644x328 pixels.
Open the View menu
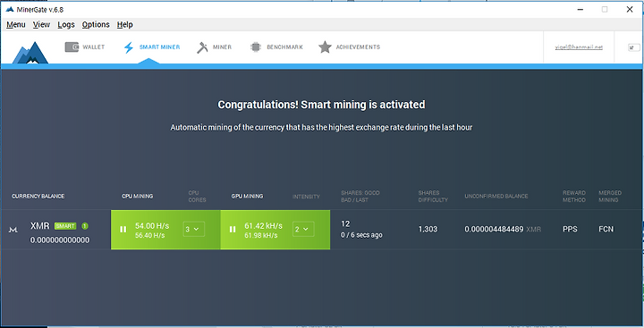[41, 25]
